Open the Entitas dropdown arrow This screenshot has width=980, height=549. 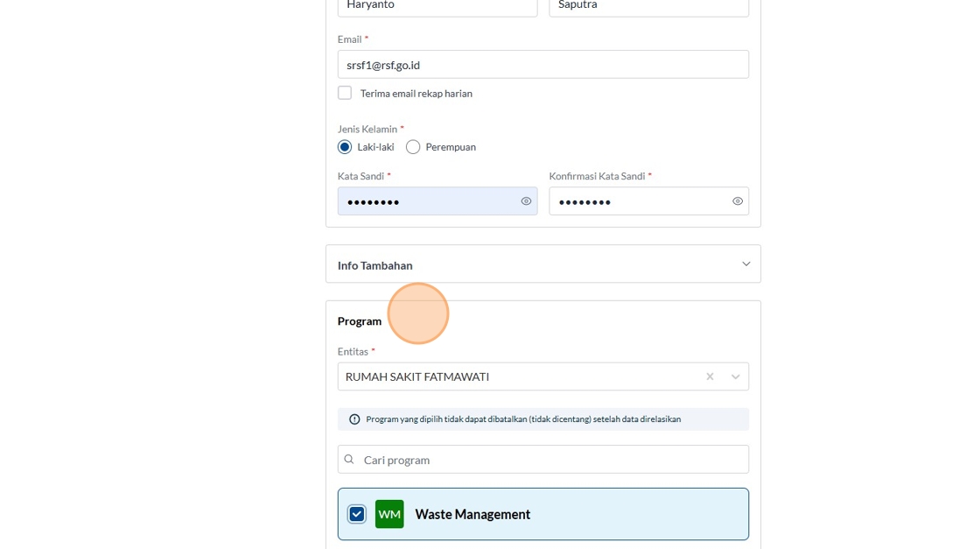pos(735,377)
